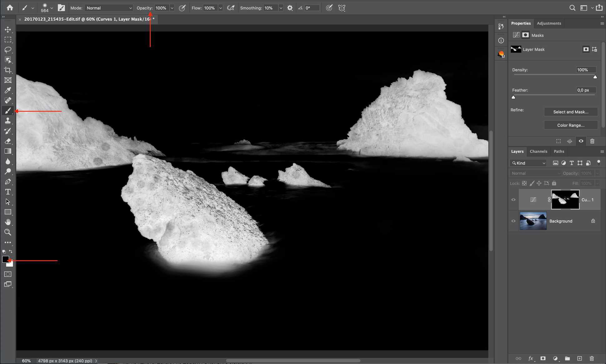Select the Brush tool in toolbar
The height and width of the screenshot is (364, 606).
8,111
